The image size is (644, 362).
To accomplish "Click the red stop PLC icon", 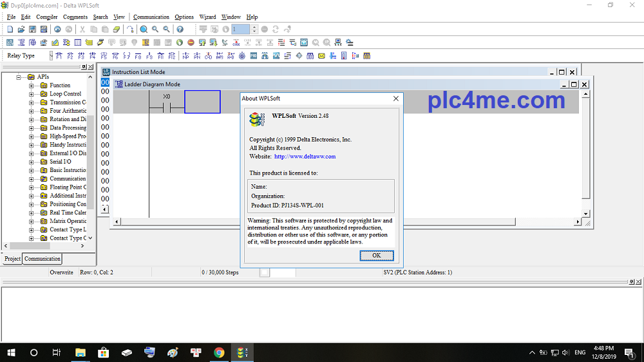I will coord(191,43).
